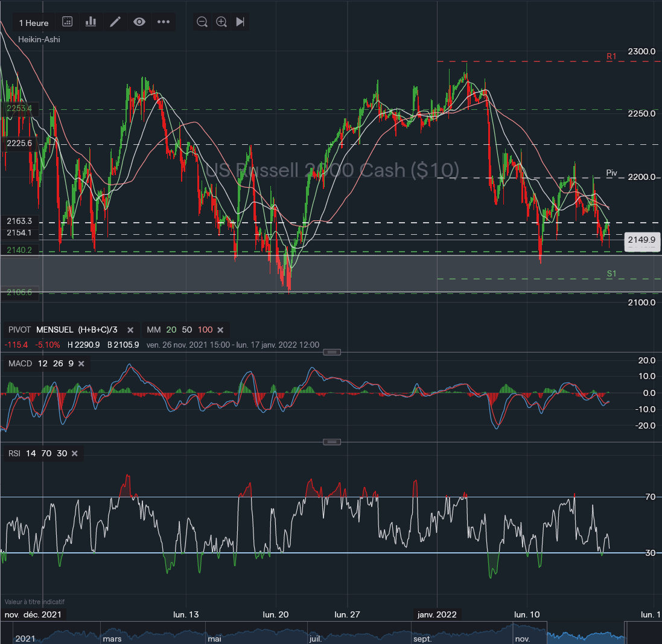Remove the MACD indicator with its X
The width and height of the screenshot is (662, 644).
81,363
